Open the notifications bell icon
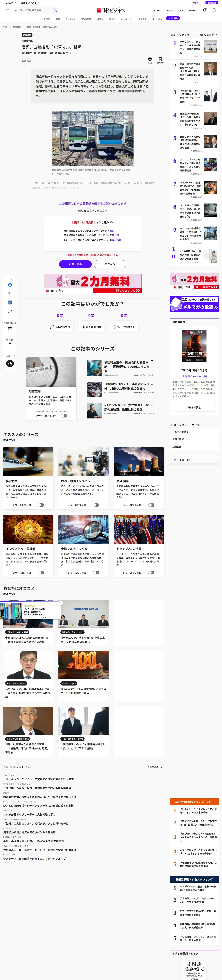222x980 pixels. pos(205,10)
